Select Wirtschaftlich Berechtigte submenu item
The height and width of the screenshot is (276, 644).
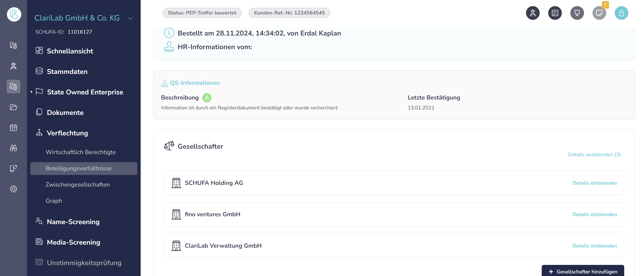pos(81,152)
